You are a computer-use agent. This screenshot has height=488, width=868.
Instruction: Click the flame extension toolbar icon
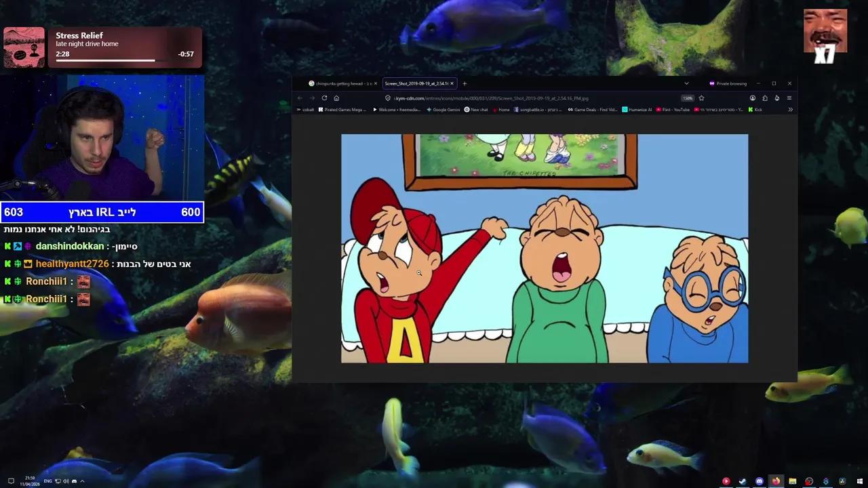(776, 98)
